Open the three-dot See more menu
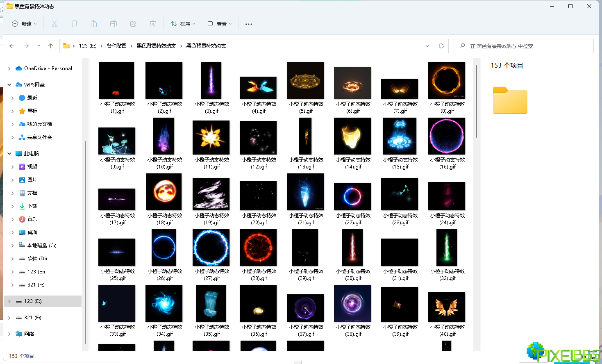The width and height of the screenshot is (602, 364). click(x=249, y=24)
